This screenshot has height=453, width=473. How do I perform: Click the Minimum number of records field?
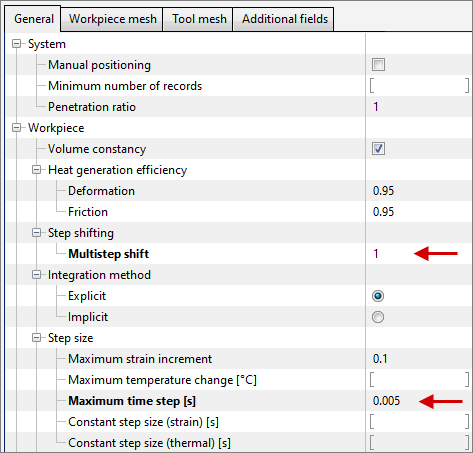pos(419,86)
